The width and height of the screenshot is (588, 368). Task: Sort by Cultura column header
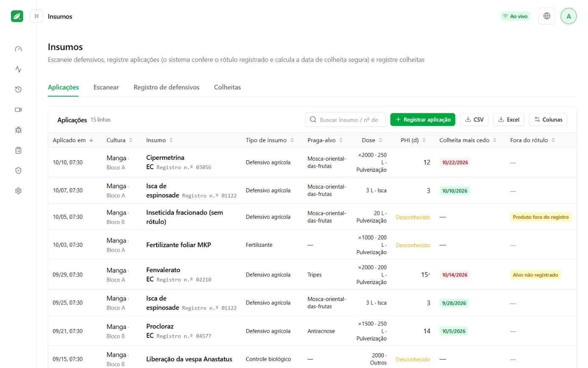[x=119, y=140]
